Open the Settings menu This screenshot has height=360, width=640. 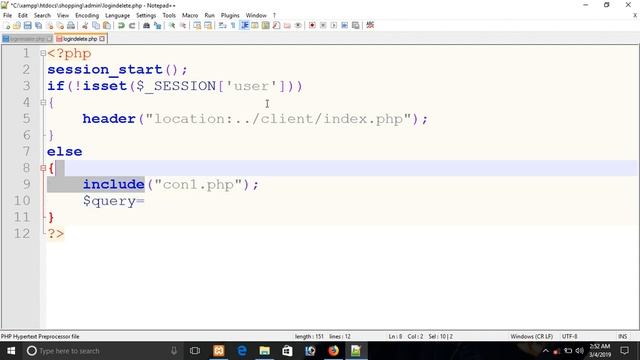146,16
